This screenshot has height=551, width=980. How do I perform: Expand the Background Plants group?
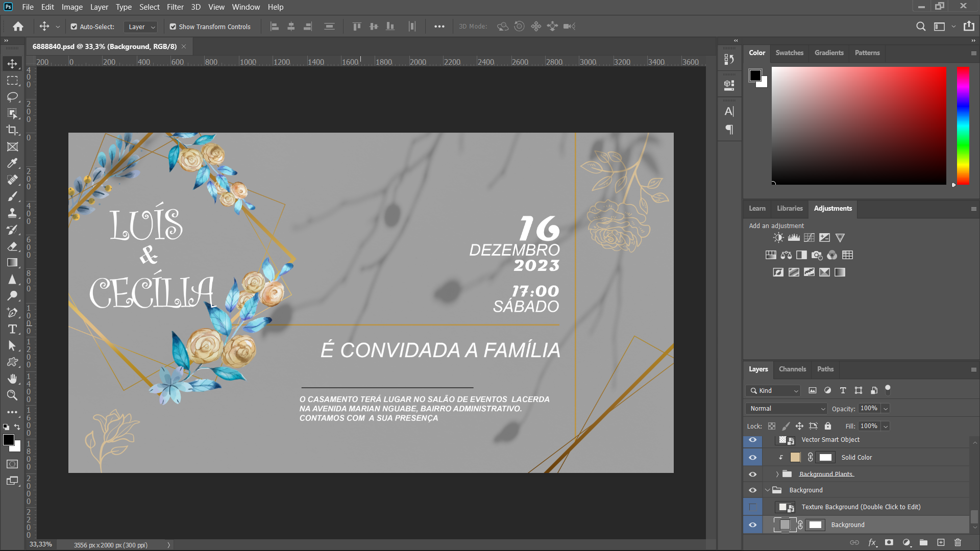pyautogui.click(x=777, y=474)
